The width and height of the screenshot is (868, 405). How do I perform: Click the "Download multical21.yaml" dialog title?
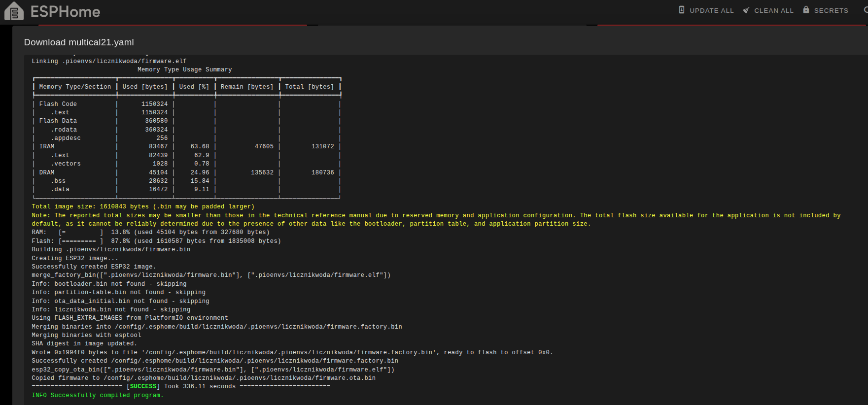pyautogui.click(x=79, y=42)
